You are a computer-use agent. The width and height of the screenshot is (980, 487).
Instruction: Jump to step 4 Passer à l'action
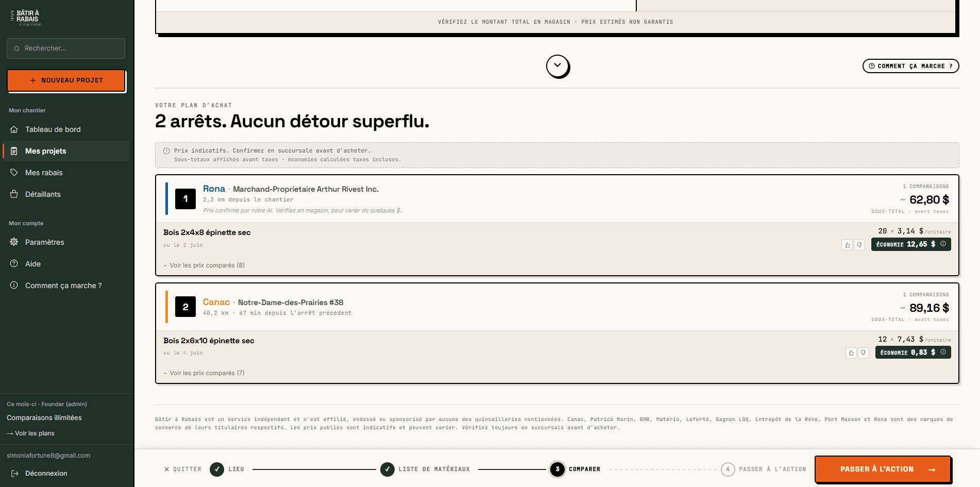[764, 469]
